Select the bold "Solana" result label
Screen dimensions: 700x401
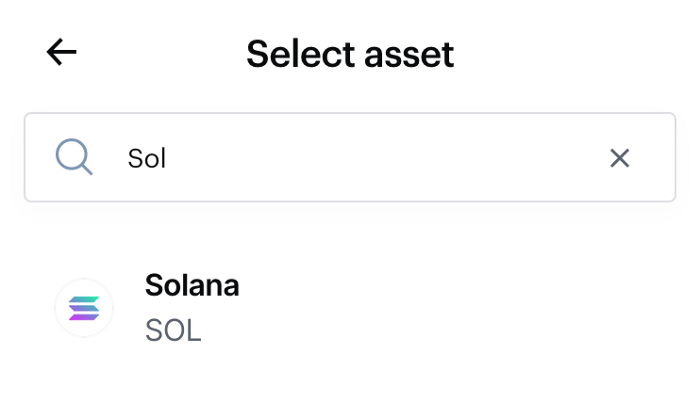[192, 286]
